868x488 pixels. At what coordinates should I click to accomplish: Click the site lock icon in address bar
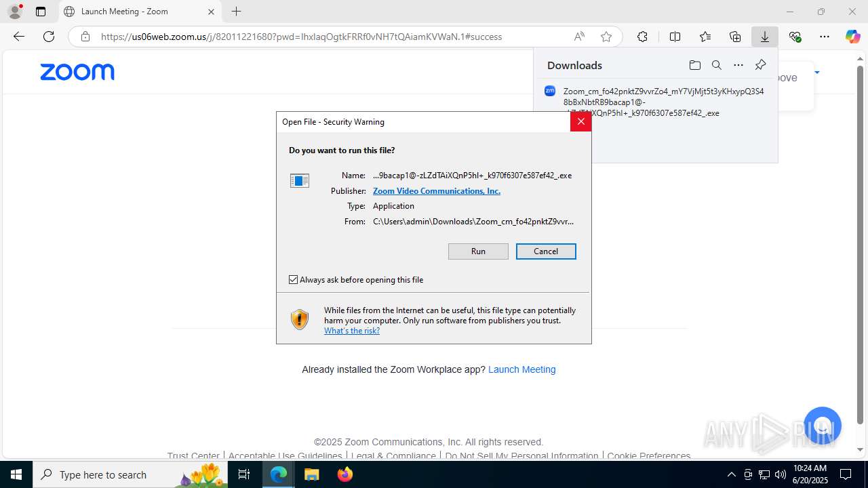click(85, 37)
